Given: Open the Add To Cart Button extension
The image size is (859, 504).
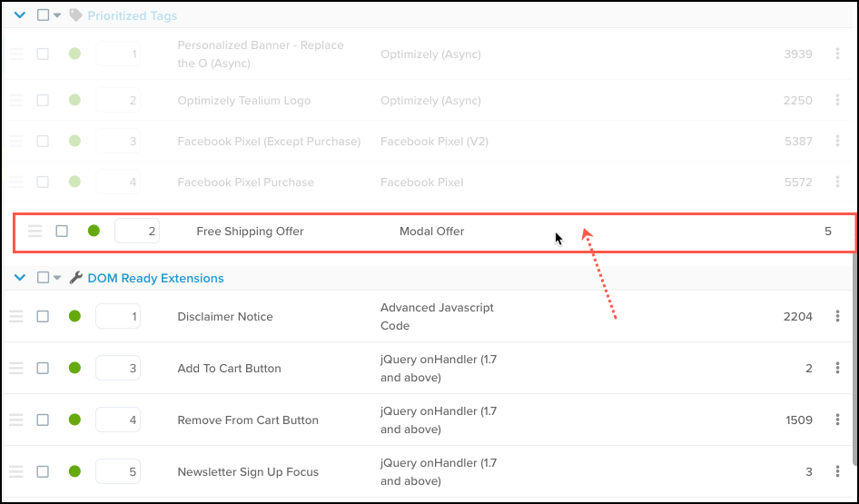Looking at the screenshot, I should 229,369.
